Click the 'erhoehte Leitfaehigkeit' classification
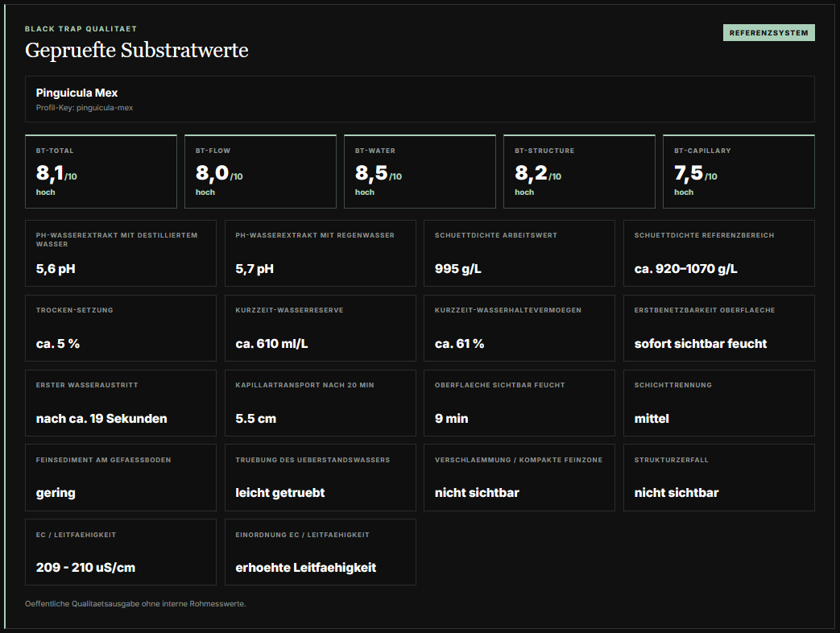The height and width of the screenshot is (633, 840). (306, 568)
